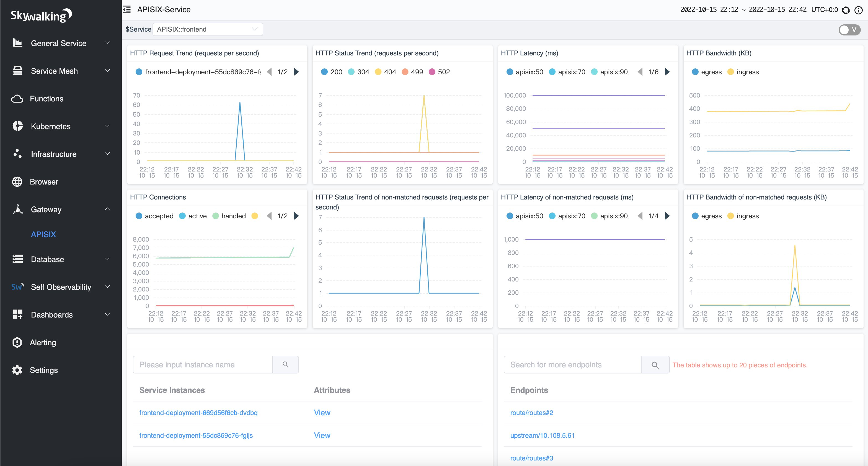Open Alerting shield icon in sidebar

coord(17,342)
